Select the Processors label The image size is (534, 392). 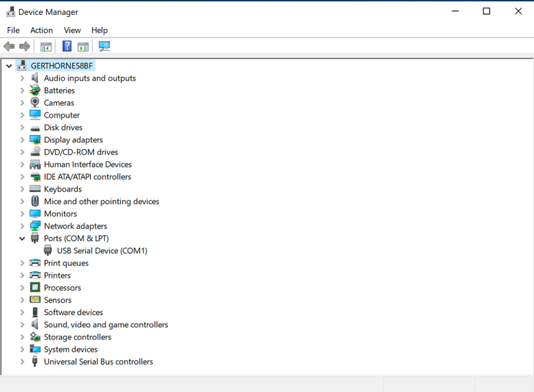click(x=62, y=287)
